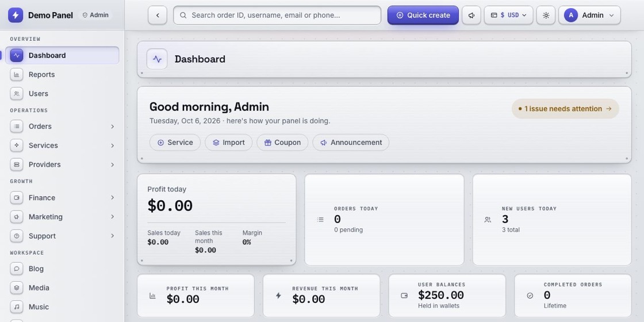Click the Revenue This Month lightning icon
The image size is (644, 322).
(278, 296)
